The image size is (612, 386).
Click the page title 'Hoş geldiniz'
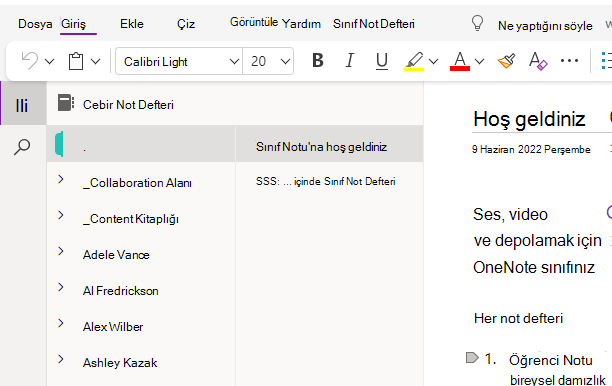click(529, 119)
